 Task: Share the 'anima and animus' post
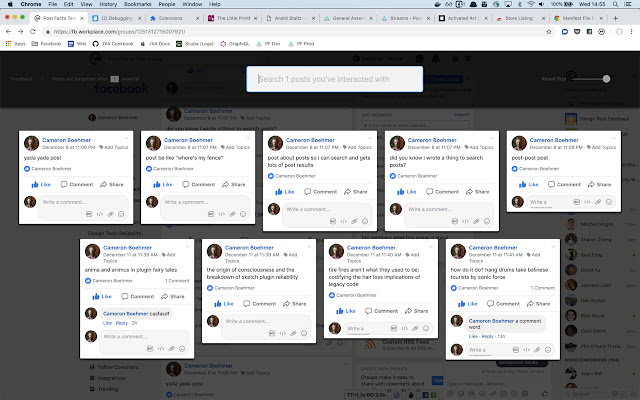tap(173, 296)
